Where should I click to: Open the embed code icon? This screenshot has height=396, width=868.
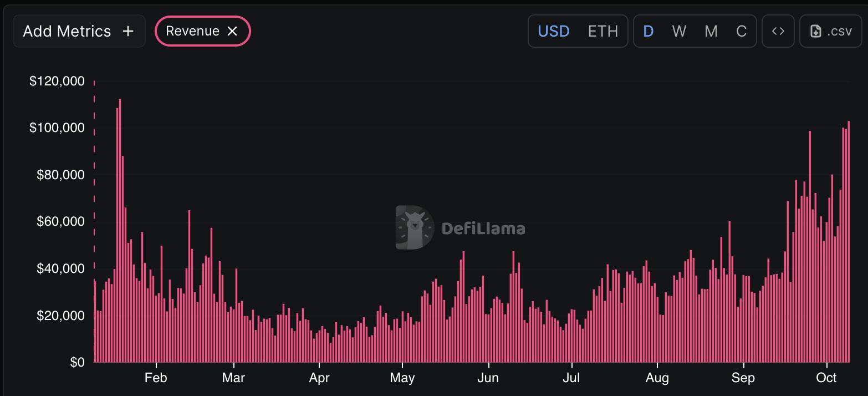[x=778, y=31]
